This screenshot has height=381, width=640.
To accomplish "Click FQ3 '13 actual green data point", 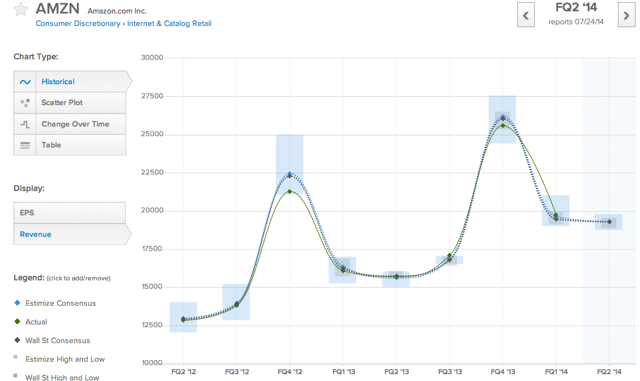I will [x=449, y=256].
